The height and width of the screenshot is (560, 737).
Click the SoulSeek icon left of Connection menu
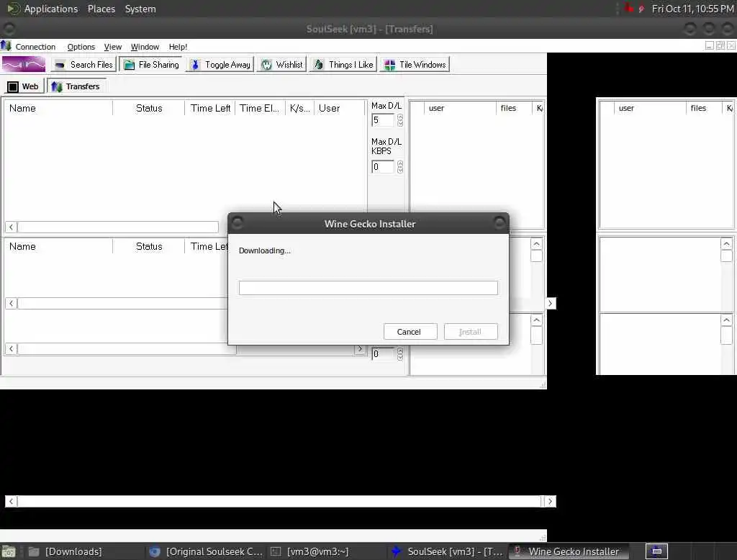(x=6, y=46)
